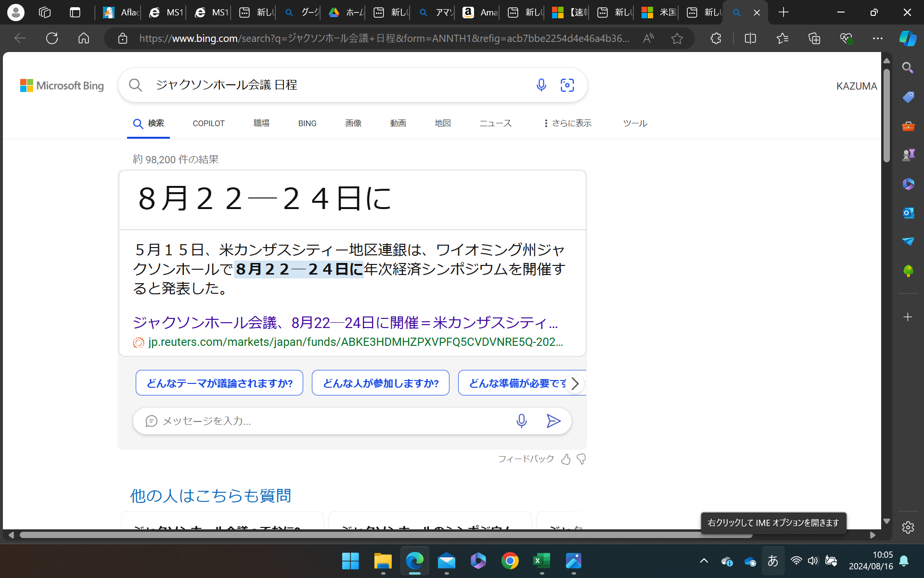This screenshot has height=578, width=924.
Task: Show more suggested questions with chevron arrow
Action: pyautogui.click(x=575, y=383)
